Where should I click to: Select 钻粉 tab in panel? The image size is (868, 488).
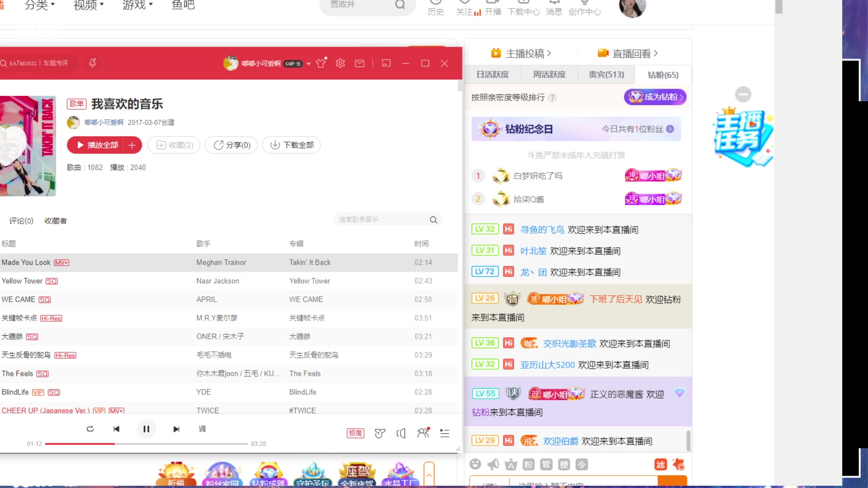point(662,75)
